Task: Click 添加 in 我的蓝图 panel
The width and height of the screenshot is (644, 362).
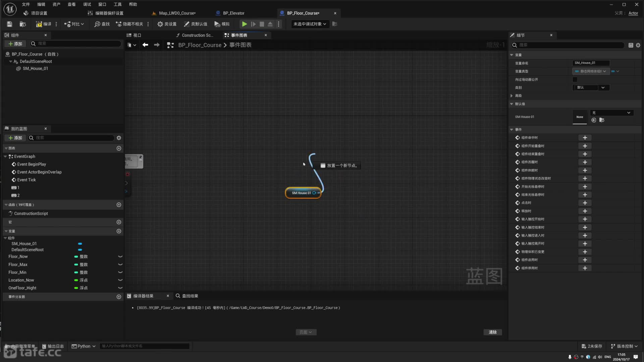Action: 15,138
